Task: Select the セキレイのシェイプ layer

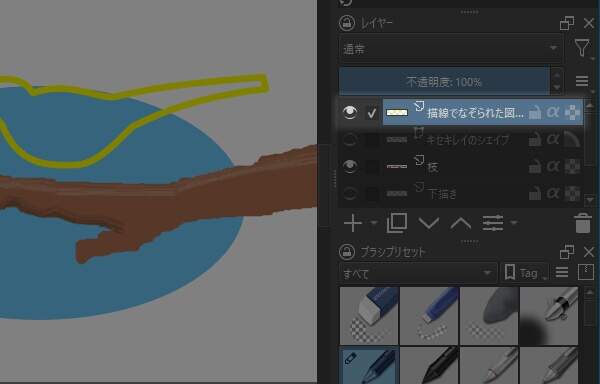Action: coord(467,140)
